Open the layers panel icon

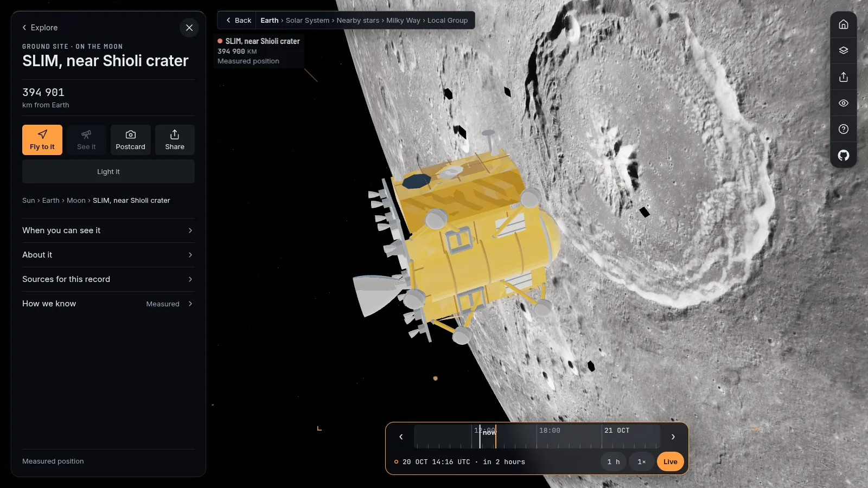coord(844,50)
